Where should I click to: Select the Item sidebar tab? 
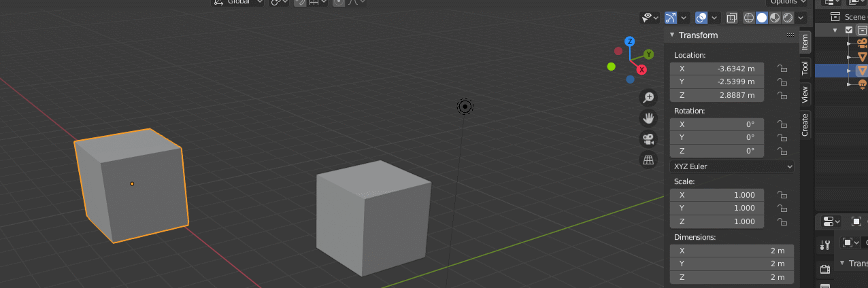[805, 42]
